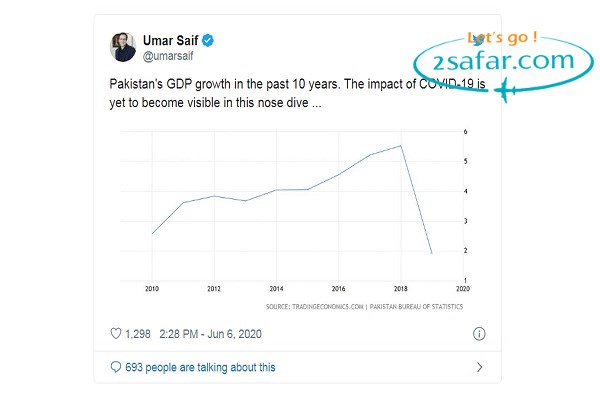Click the 2010 label on chart axis
600x400 pixels.
pyautogui.click(x=152, y=289)
